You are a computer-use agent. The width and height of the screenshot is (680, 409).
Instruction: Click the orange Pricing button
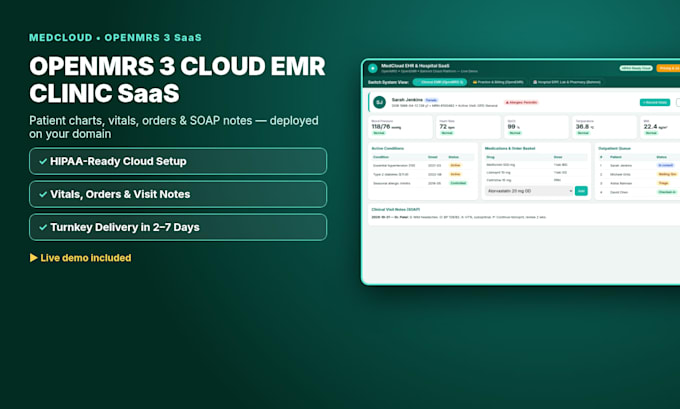coord(668,68)
